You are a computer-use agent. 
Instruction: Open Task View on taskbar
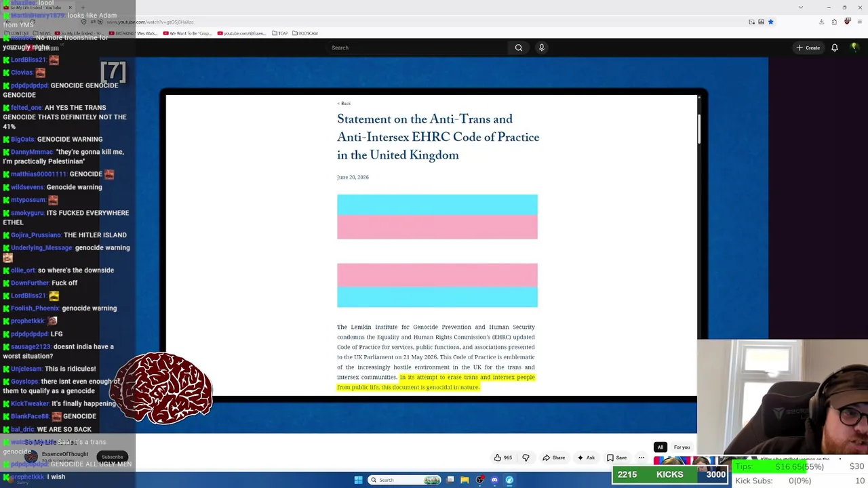[x=450, y=480]
